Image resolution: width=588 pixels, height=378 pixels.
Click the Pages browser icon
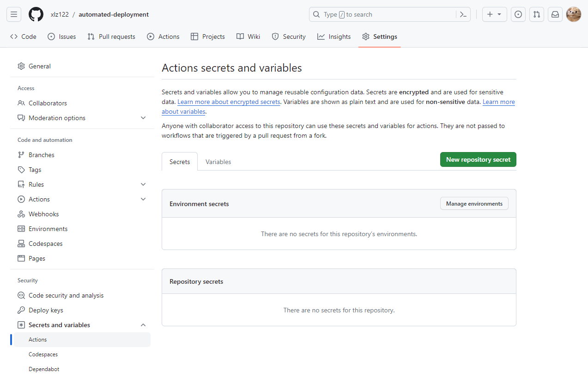21,258
